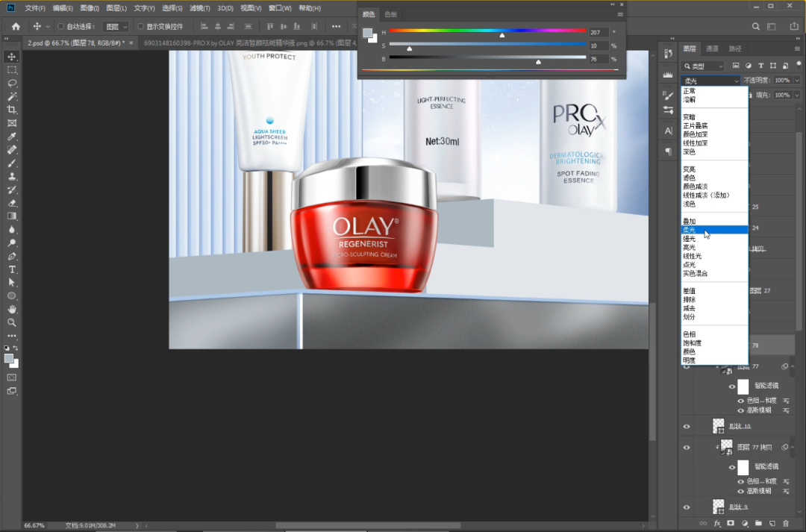The height and width of the screenshot is (532, 806).
Task: Select the Horizontal Type tool
Action: point(12,270)
